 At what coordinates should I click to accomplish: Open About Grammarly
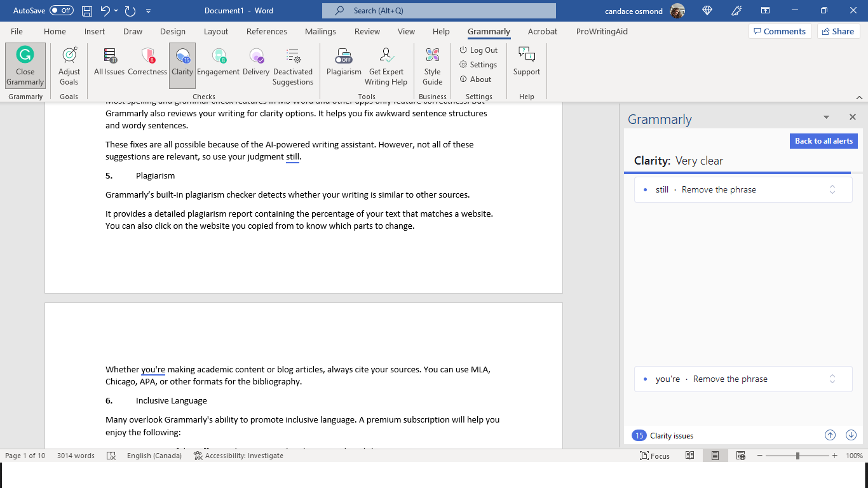tap(475, 79)
